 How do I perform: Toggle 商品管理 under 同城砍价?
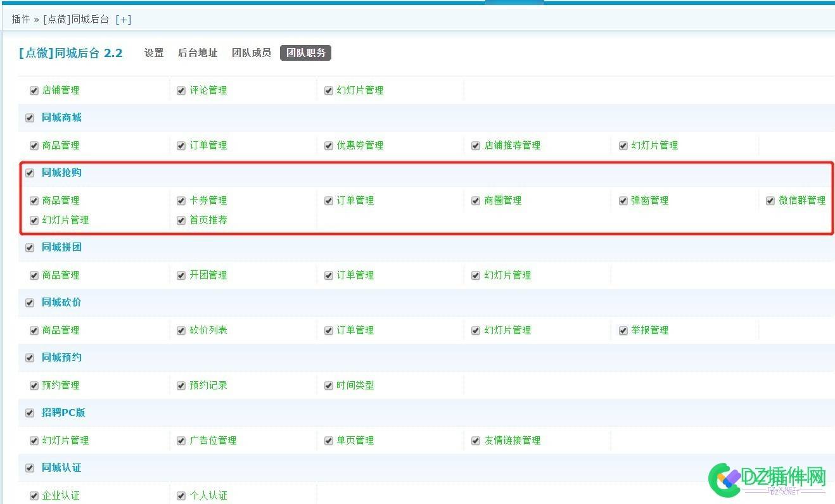coord(34,331)
